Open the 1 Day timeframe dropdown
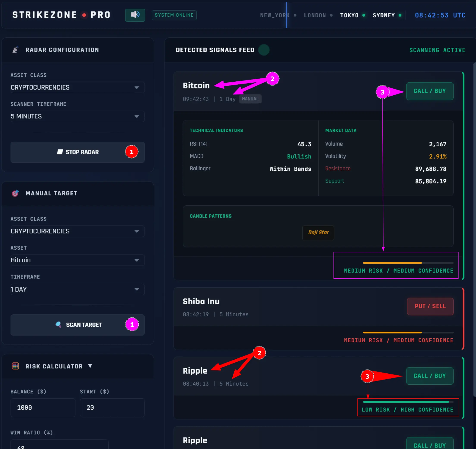This screenshot has width=476, height=449. [77, 289]
